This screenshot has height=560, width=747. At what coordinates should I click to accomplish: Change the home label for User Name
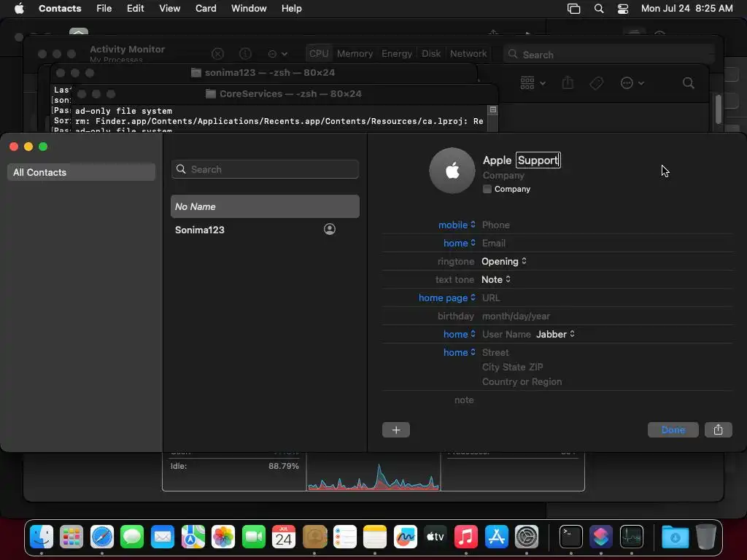point(460,334)
